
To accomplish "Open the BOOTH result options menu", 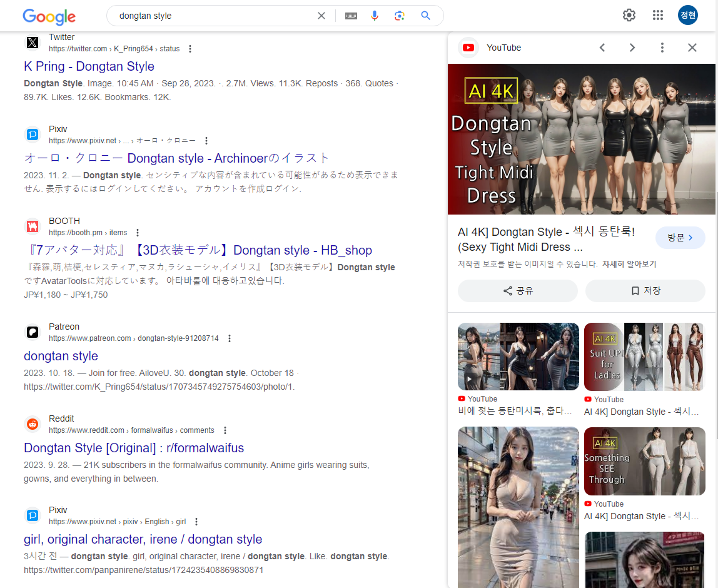I will [138, 233].
